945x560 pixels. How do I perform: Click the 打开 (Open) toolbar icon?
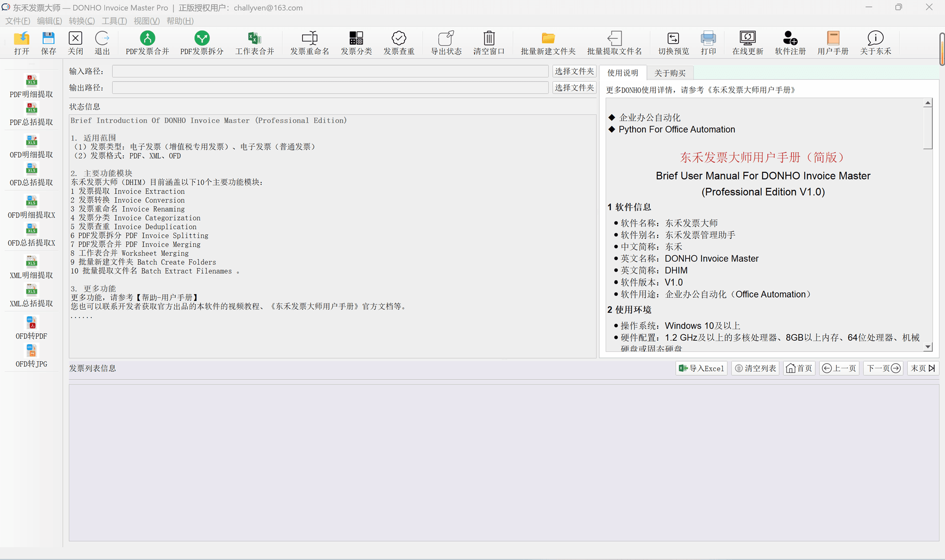click(x=22, y=43)
